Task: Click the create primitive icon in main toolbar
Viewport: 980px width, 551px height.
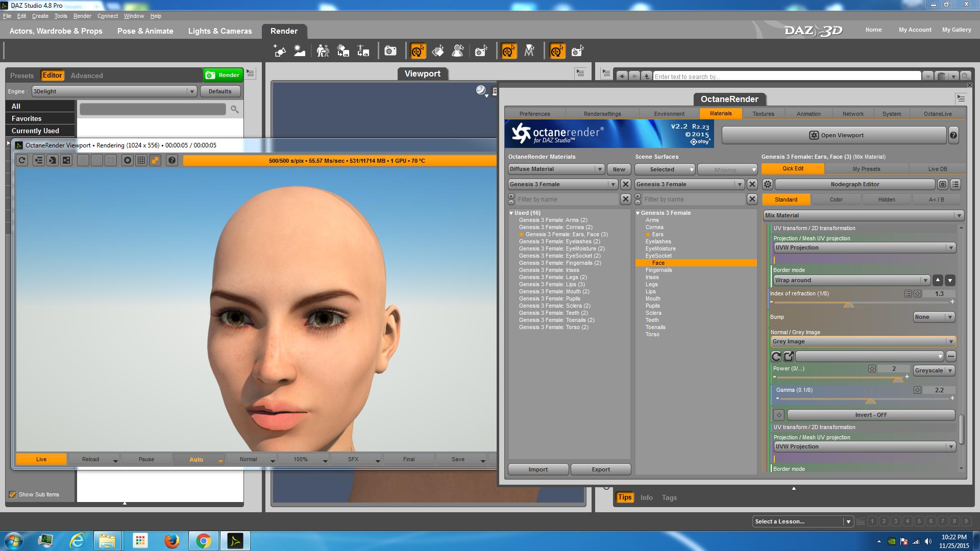Action: [280, 51]
